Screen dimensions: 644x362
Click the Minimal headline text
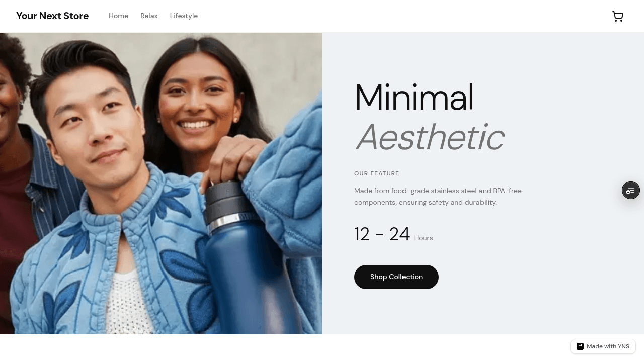point(414,98)
